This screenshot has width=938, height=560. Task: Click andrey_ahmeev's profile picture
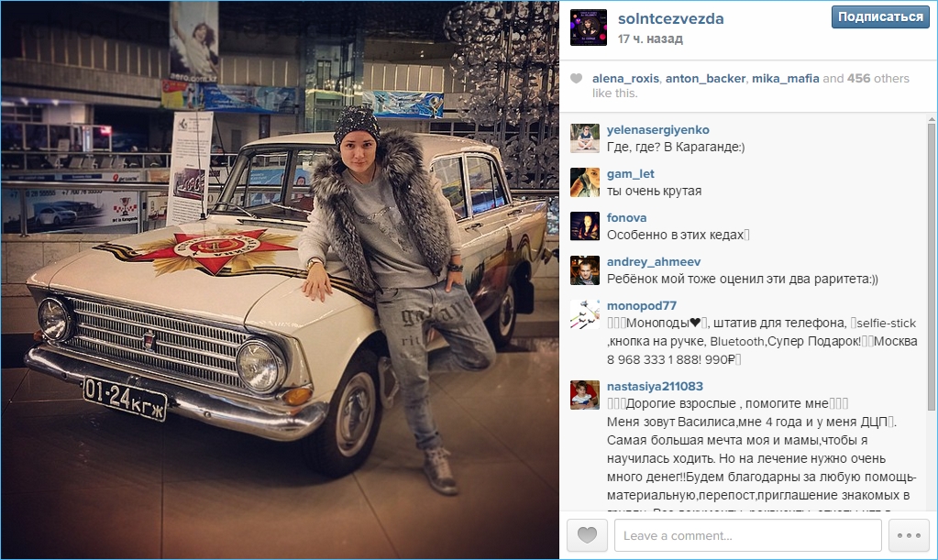[x=584, y=270]
